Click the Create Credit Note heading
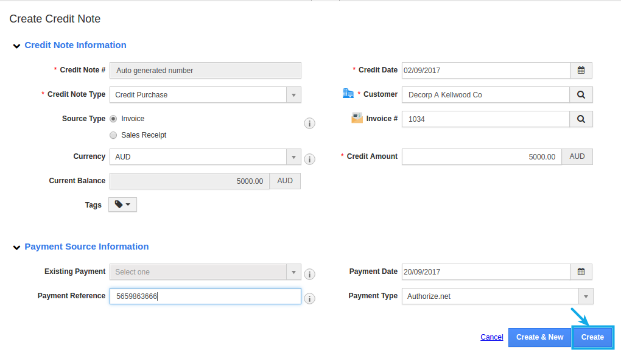Screen dimensions: 621x364 (x=55, y=19)
